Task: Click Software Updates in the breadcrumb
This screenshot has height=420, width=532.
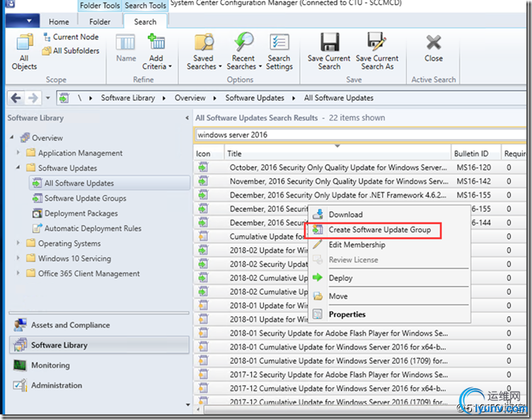Action: (255, 98)
